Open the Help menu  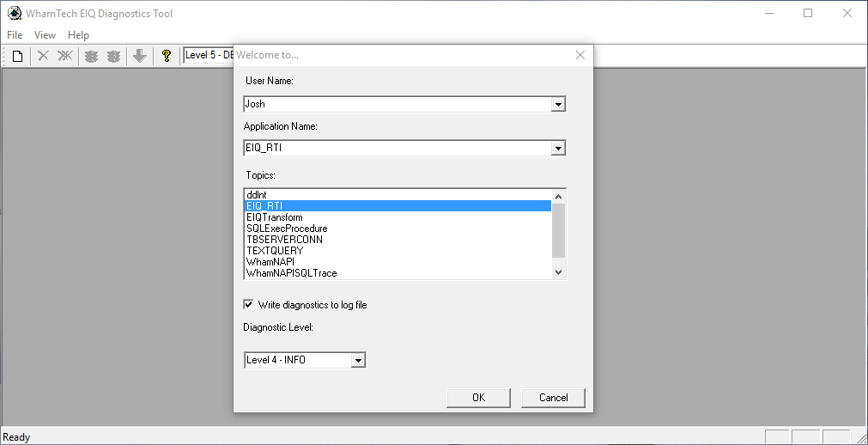[x=79, y=35]
